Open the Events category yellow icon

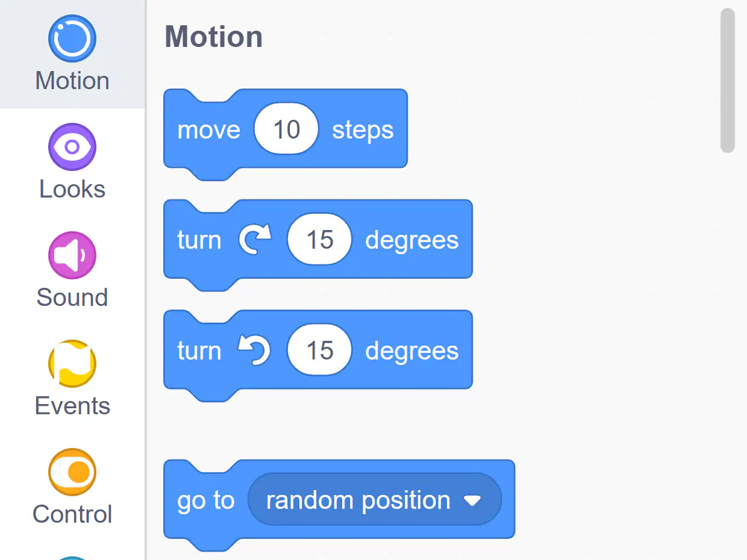point(72,364)
